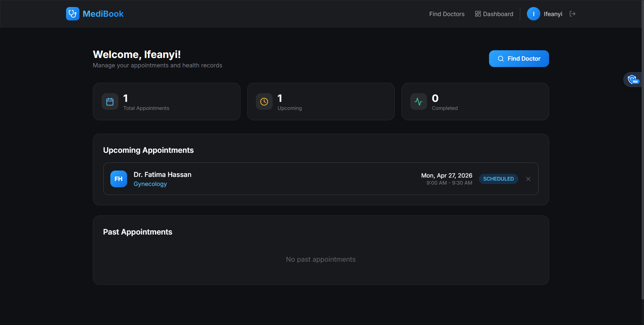Cancel the appointment with the X icon
The width and height of the screenshot is (644, 325).
(x=528, y=179)
